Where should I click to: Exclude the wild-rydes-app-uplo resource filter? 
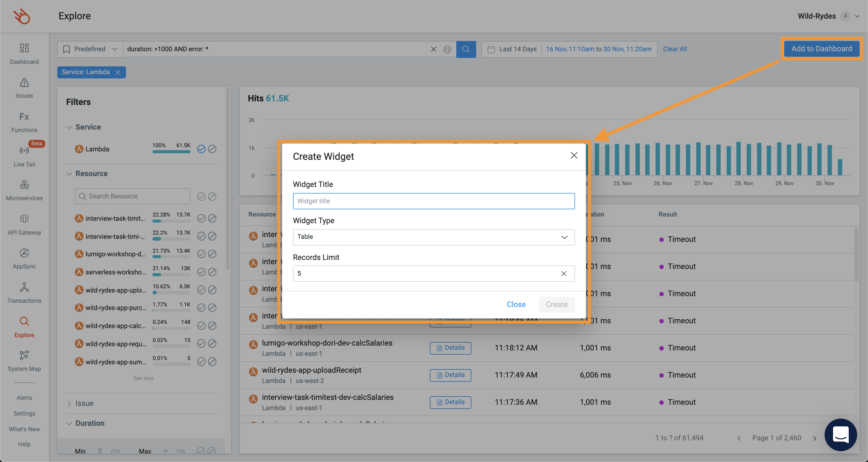[x=212, y=290]
